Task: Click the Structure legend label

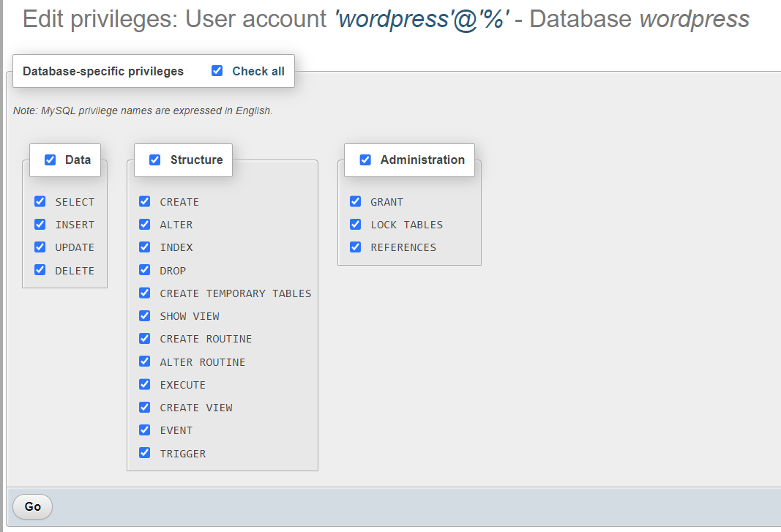Action: click(196, 160)
